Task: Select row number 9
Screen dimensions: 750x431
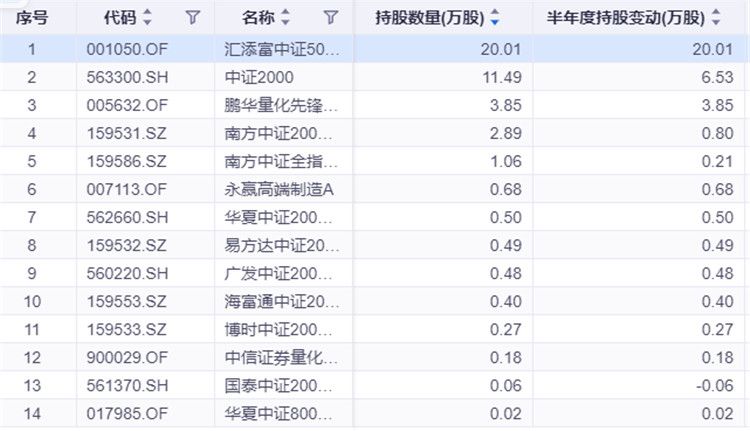Action: [x=32, y=273]
